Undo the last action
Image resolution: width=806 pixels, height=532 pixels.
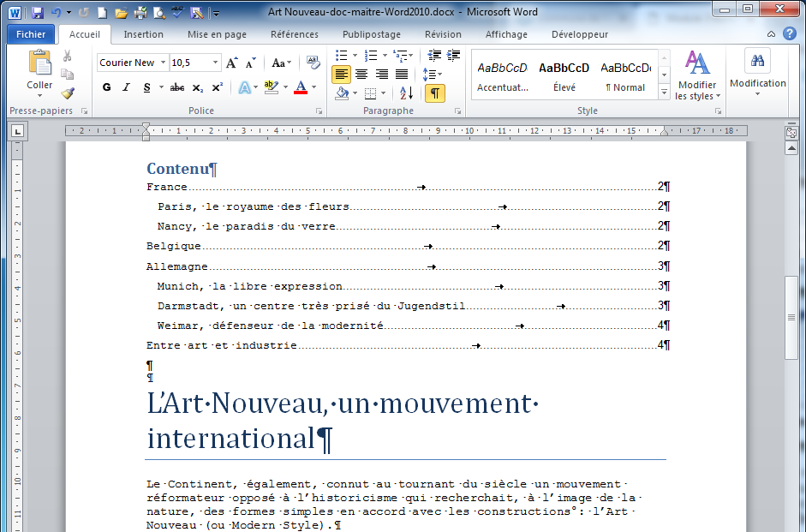click(56, 13)
